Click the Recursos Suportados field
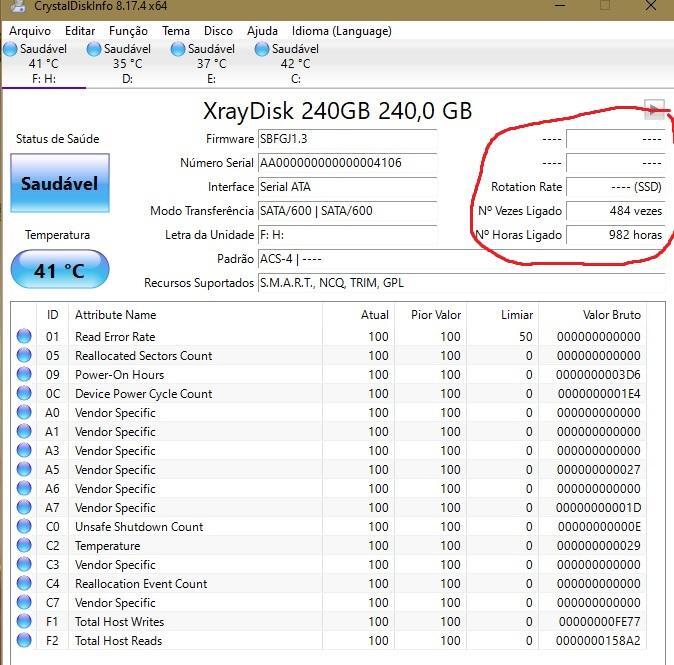Image resolution: width=674 pixels, height=665 pixels. click(461, 283)
